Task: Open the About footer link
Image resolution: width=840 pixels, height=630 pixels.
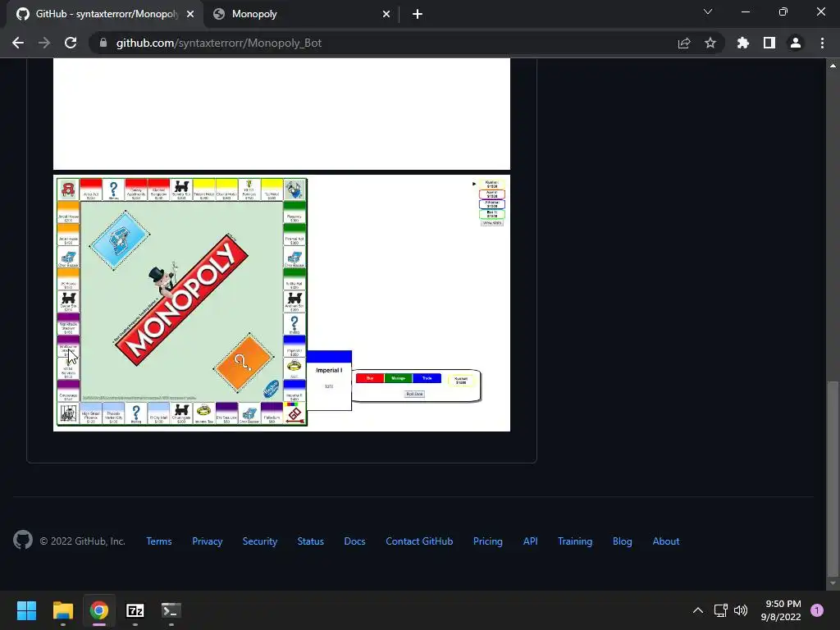Action: click(666, 541)
